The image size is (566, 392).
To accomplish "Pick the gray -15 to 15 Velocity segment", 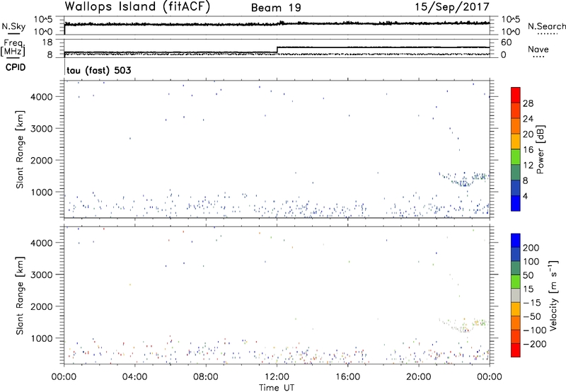I will [x=516, y=295].
